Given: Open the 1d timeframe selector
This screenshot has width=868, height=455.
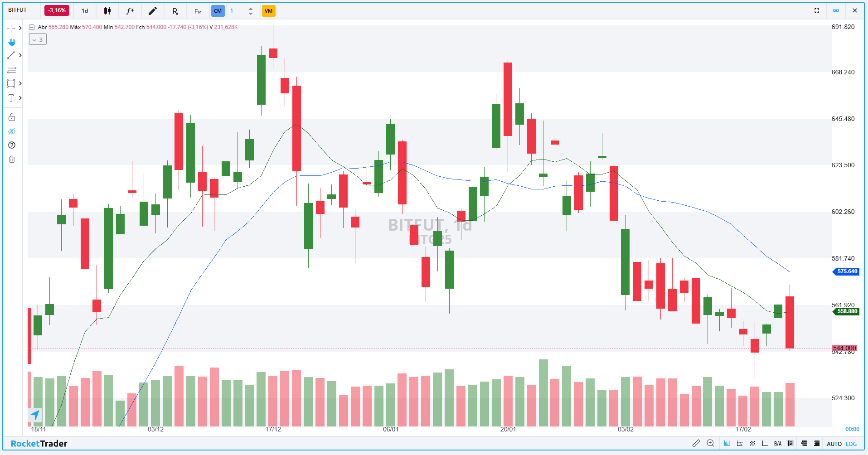Looking at the screenshot, I should [85, 11].
